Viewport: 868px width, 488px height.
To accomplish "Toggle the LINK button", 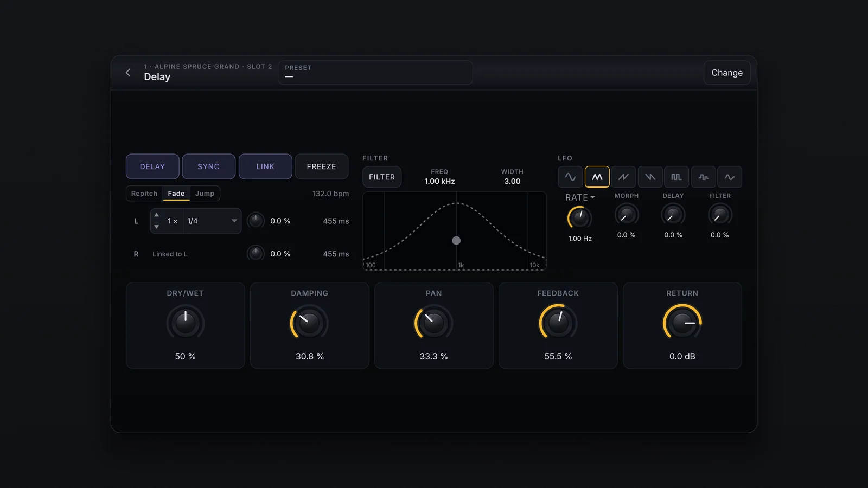I will pyautogui.click(x=265, y=166).
